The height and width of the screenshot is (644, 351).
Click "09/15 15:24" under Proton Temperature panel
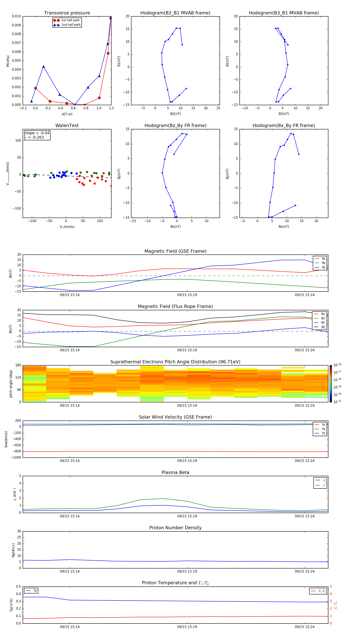coord(305,627)
